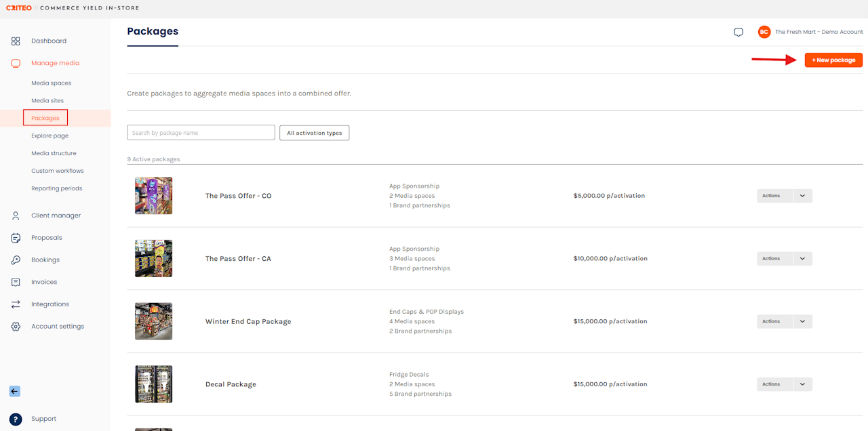Open the chat messages icon

[x=738, y=33]
